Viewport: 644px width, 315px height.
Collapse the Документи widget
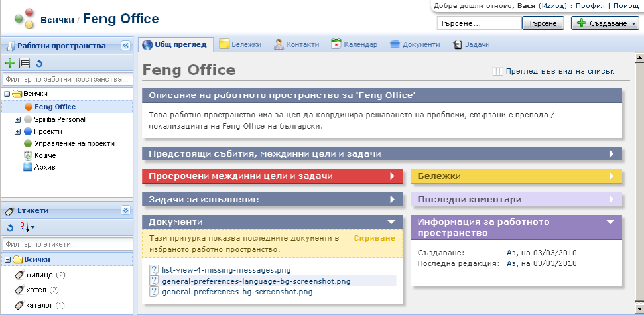coord(393,221)
